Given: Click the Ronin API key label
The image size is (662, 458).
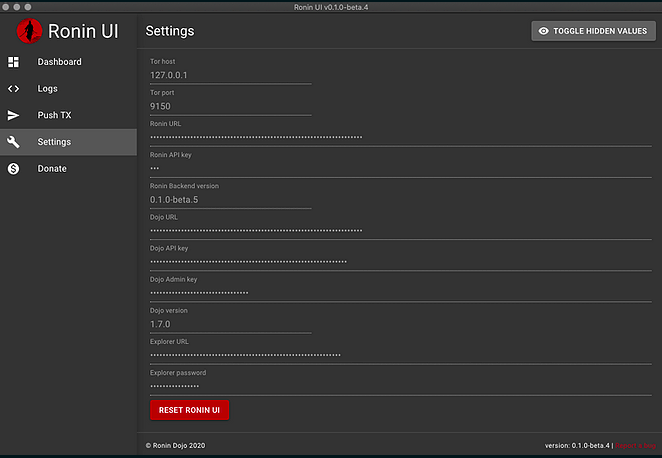Looking at the screenshot, I should click(171, 155).
